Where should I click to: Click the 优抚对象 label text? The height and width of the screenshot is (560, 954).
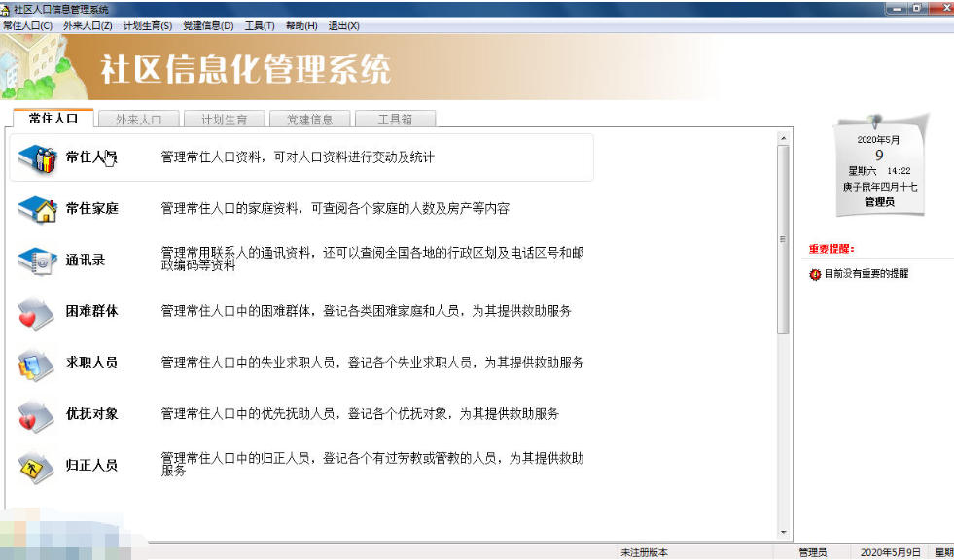coord(91,414)
